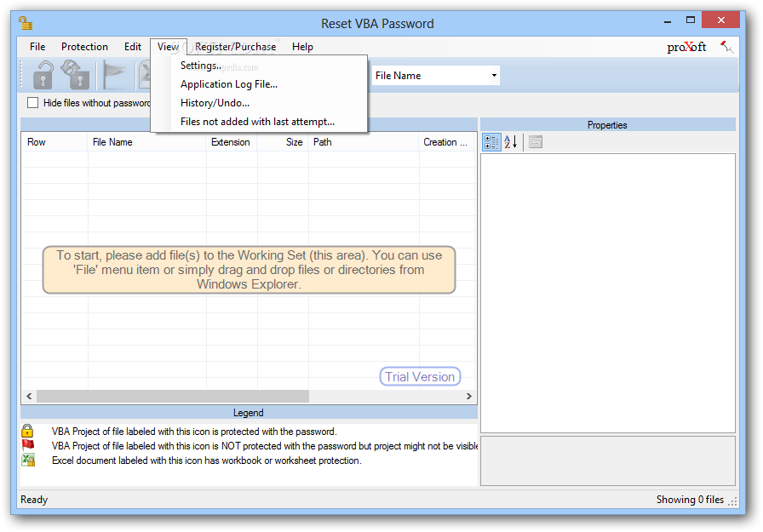Screen dimensions: 763x532
Task: Click the yellow padlock legend icon
Action: pos(27,431)
